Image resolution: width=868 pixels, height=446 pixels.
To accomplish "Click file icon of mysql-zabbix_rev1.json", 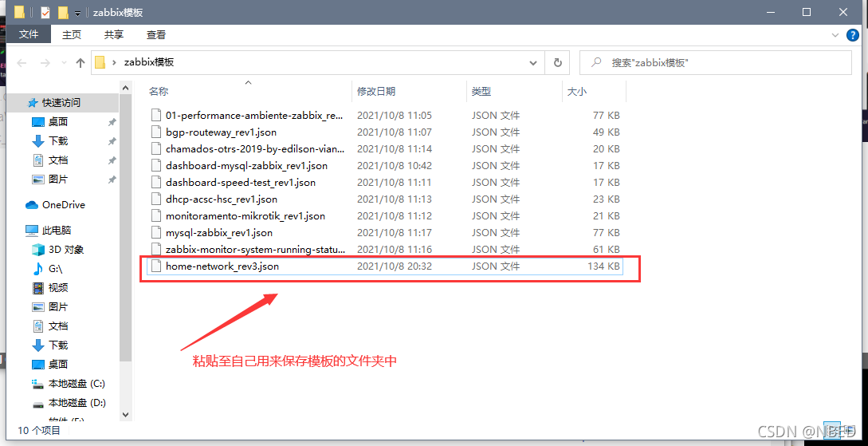I will point(156,232).
